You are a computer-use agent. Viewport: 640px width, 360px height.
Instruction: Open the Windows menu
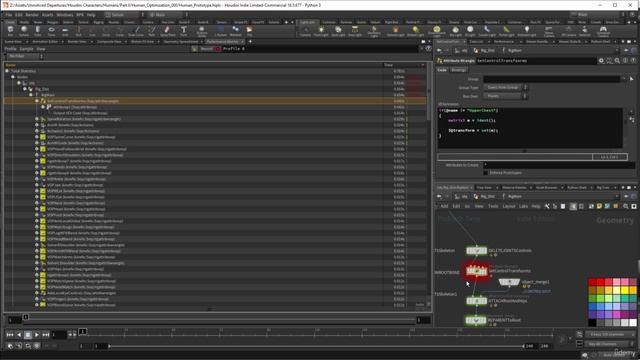click(x=64, y=15)
